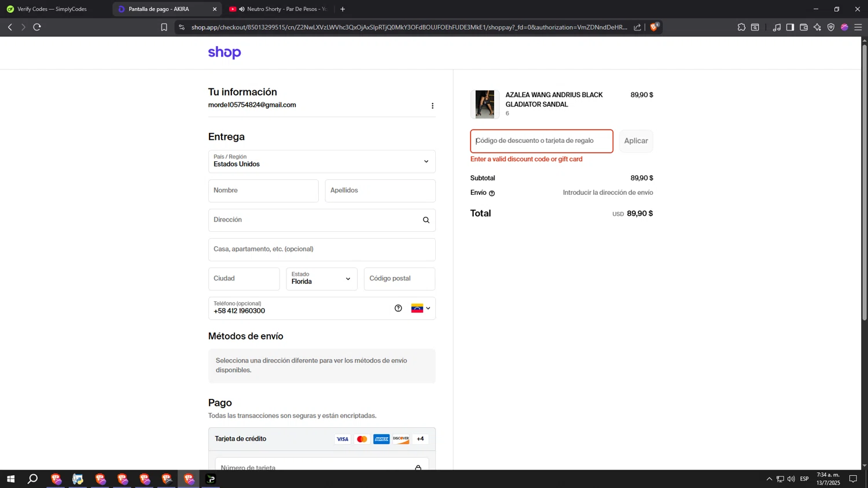Open Windows taskbar search

click(33, 479)
